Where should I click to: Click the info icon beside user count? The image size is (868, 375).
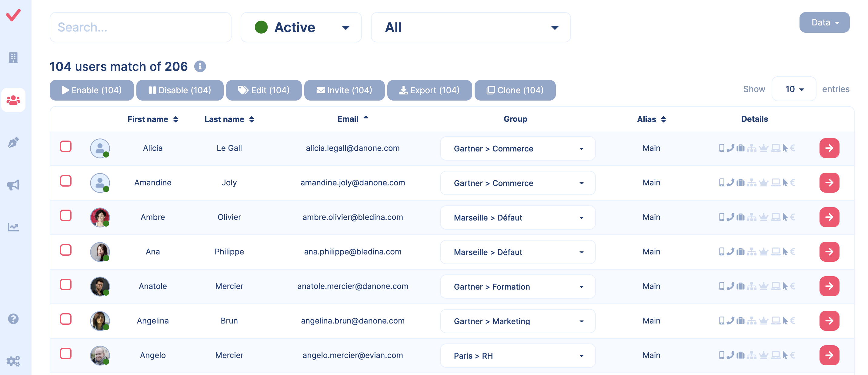(200, 66)
